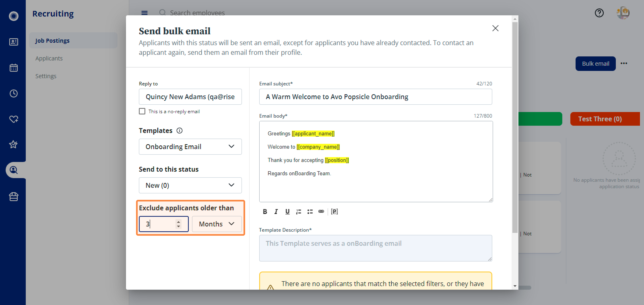Toggle the hamburger menu icon
Image resolution: width=644 pixels, height=305 pixels.
pyautogui.click(x=144, y=13)
